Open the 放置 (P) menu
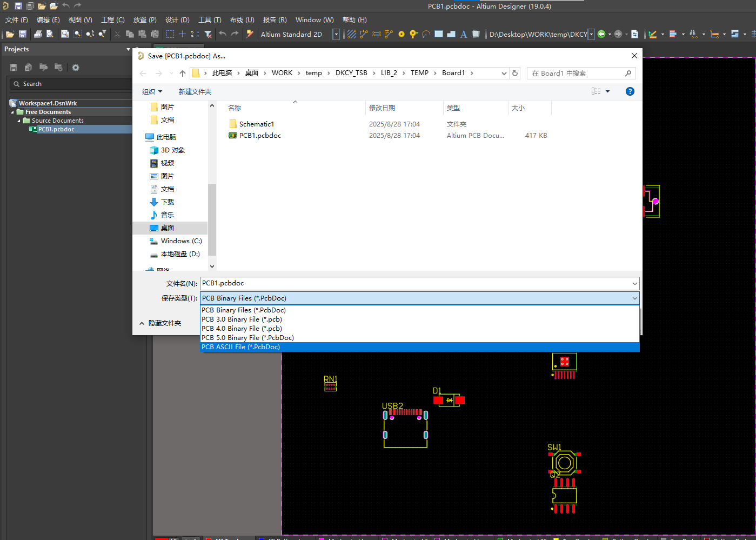 (145, 19)
